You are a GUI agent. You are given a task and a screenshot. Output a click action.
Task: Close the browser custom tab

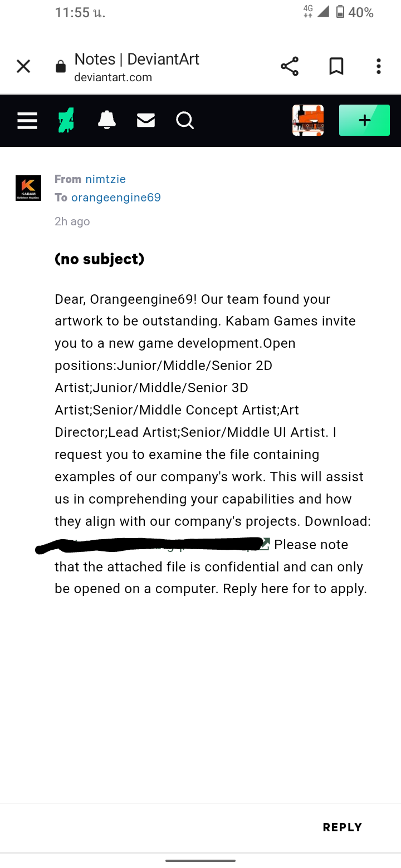coord(23,67)
